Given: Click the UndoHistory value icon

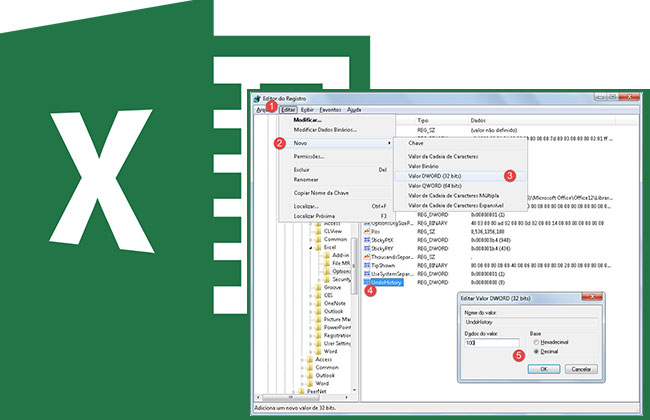Looking at the screenshot, I should tap(367, 282).
